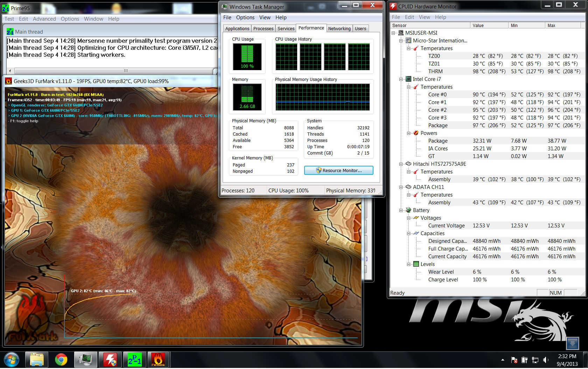Collapse Intel Core i7 tree node
Image resolution: width=588 pixels, height=369 pixels.
click(401, 79)
